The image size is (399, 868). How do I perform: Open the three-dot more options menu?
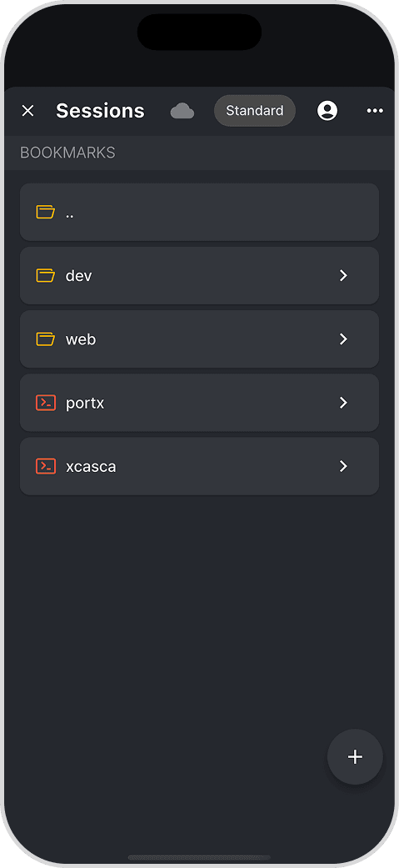(x=375, y=111)
